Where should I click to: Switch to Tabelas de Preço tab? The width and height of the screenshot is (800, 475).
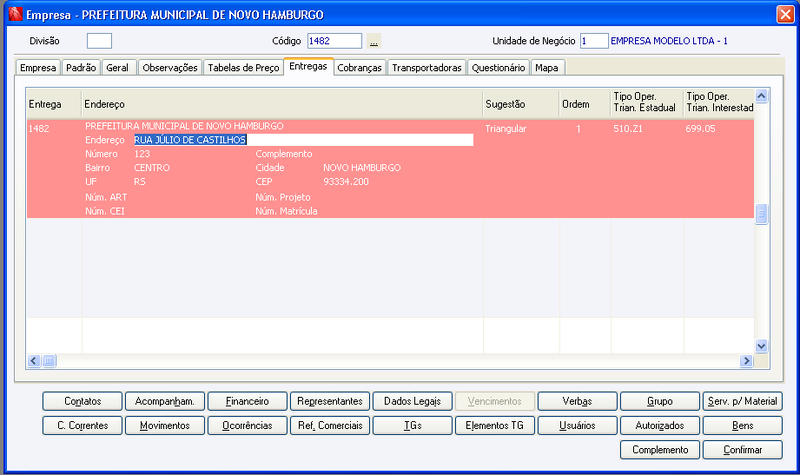pyautogui.click(x=243, y=67)
